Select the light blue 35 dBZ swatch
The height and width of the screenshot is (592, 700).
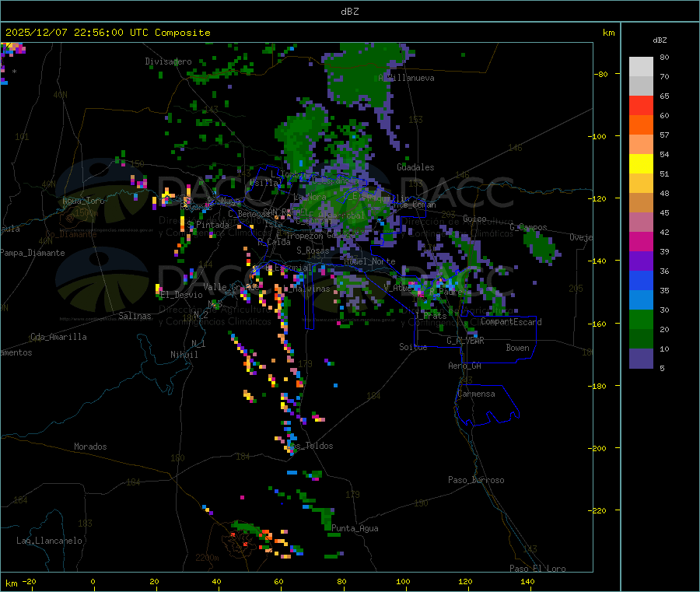point(641,300)
